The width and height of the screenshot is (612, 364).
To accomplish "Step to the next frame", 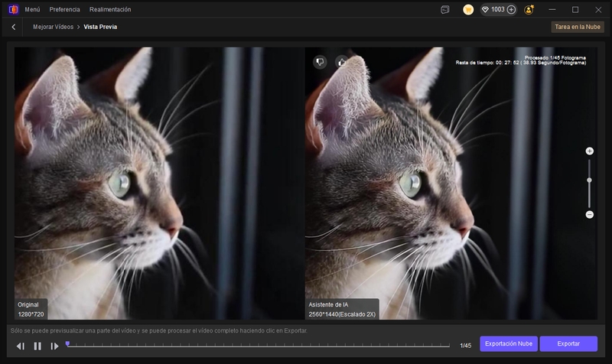I will pyautogui.click(x=54, y=346).
